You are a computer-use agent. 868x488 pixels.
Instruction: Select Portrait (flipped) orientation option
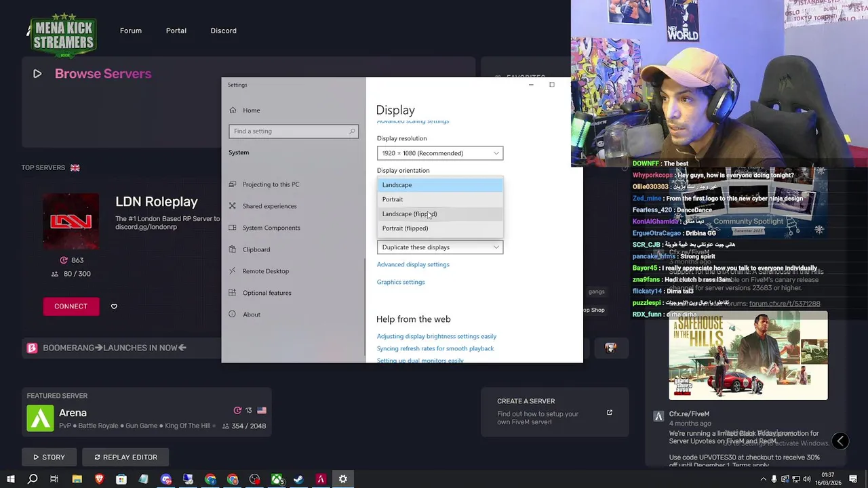pyautogui.click(x=440, y=228)
